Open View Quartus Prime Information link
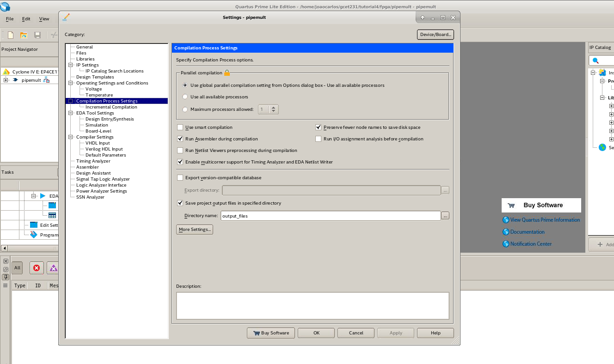 pyautogui.click(x=545, y=220)
